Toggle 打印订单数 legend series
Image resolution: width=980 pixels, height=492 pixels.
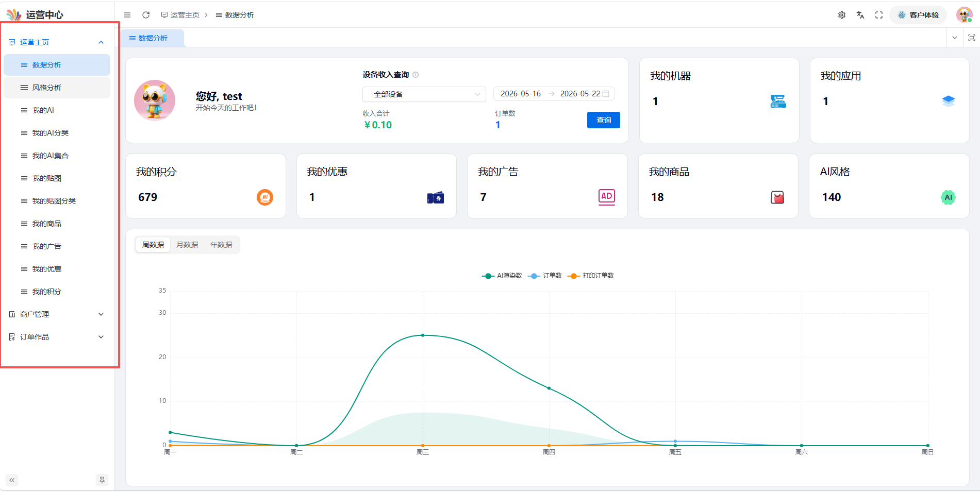tap(591, 276)
